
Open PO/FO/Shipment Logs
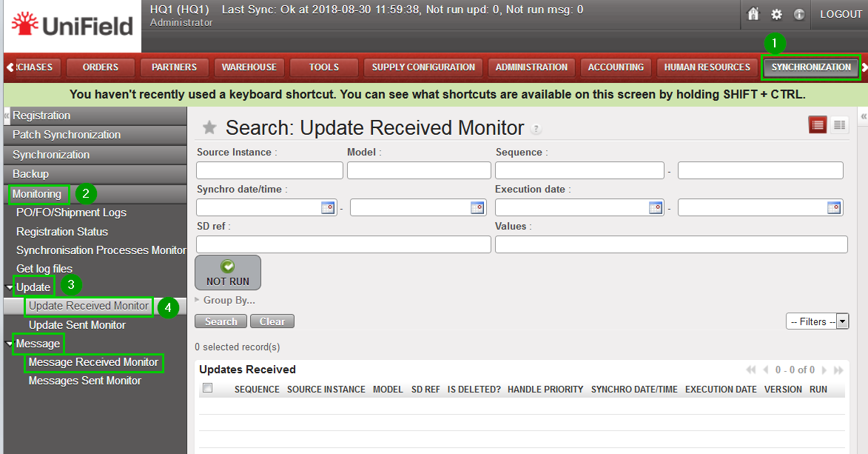(72, 213)
